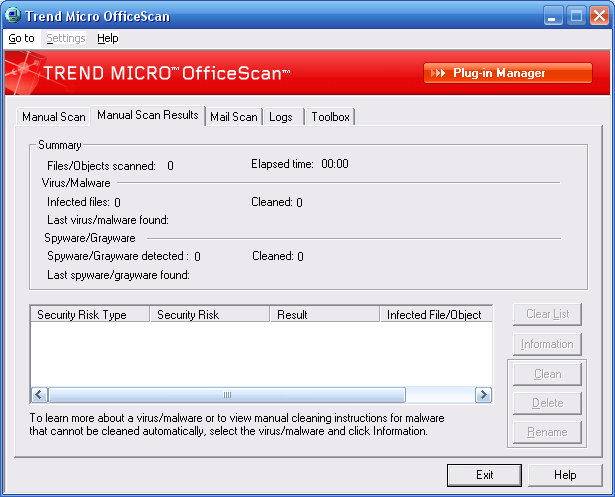The height and width of the screenshot is (497, 615).
Task: Click the Exit button
Action: (x=484, y=475)
